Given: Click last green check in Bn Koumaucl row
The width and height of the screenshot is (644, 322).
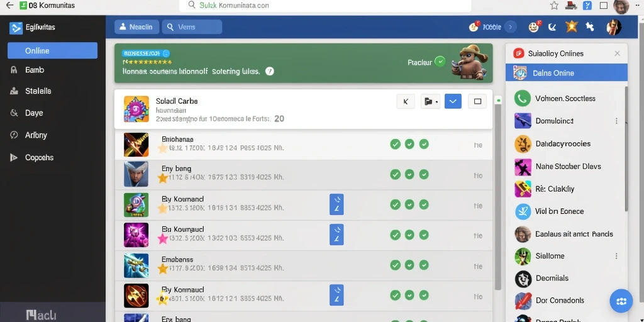Looking at the screenshot, I should click(x=424, y=235).
